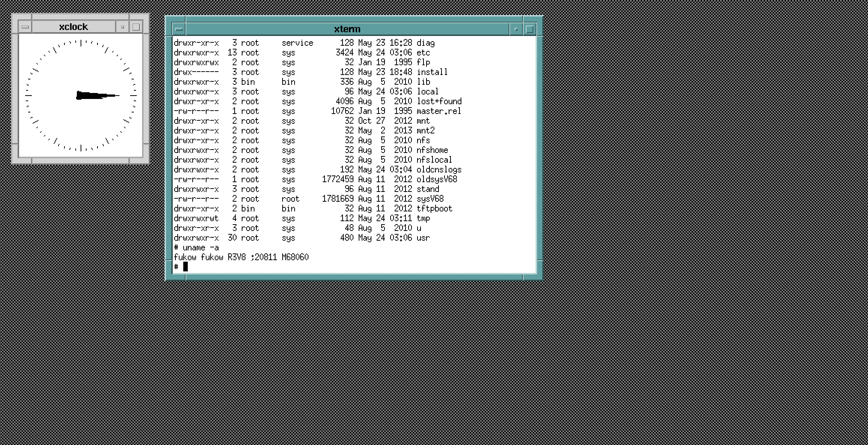
Task: Click the 'M68060' text in uname output
Action: click(295, 257)
